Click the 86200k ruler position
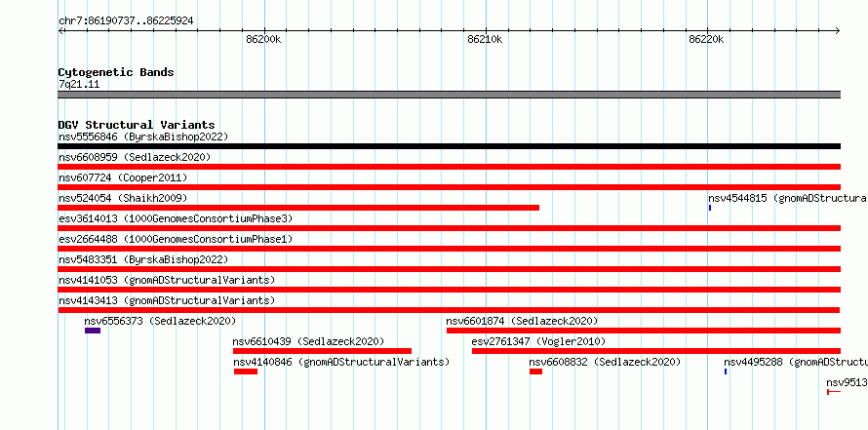This screenshot has width=868, height=430. (x=263, y=39)
